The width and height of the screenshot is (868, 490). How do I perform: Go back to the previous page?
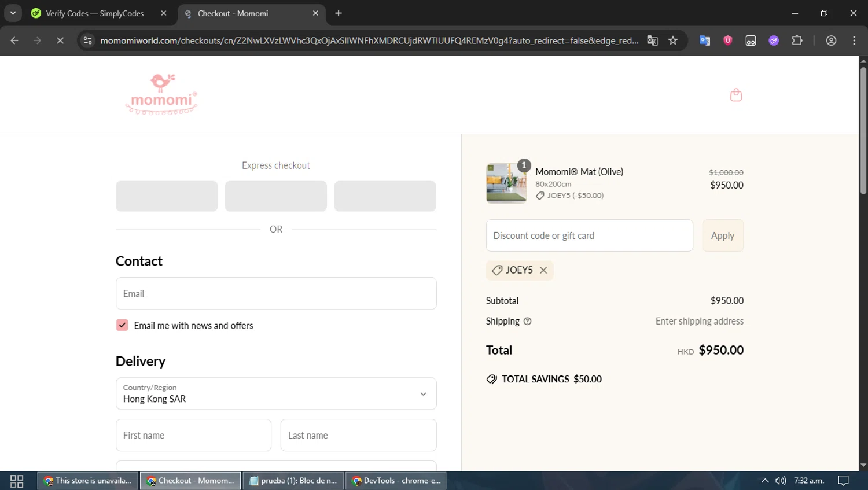(x=14, y=40)
